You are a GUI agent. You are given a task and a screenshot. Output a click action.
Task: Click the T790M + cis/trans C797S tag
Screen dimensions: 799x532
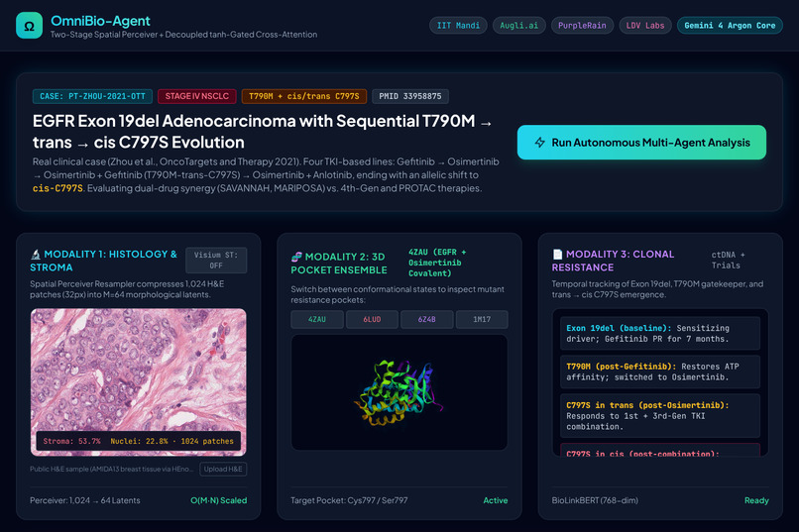click(303, 96)
